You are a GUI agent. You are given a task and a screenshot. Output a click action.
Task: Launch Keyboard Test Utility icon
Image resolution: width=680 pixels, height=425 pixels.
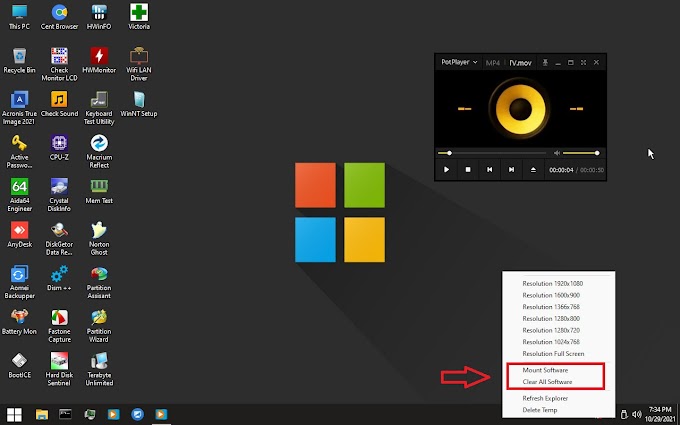click(x=99, y=108)
